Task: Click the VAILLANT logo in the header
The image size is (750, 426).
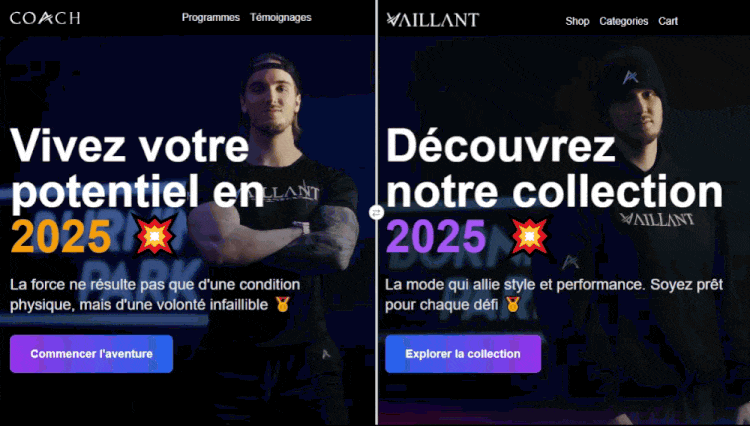Action: click(x=432, y=20)
